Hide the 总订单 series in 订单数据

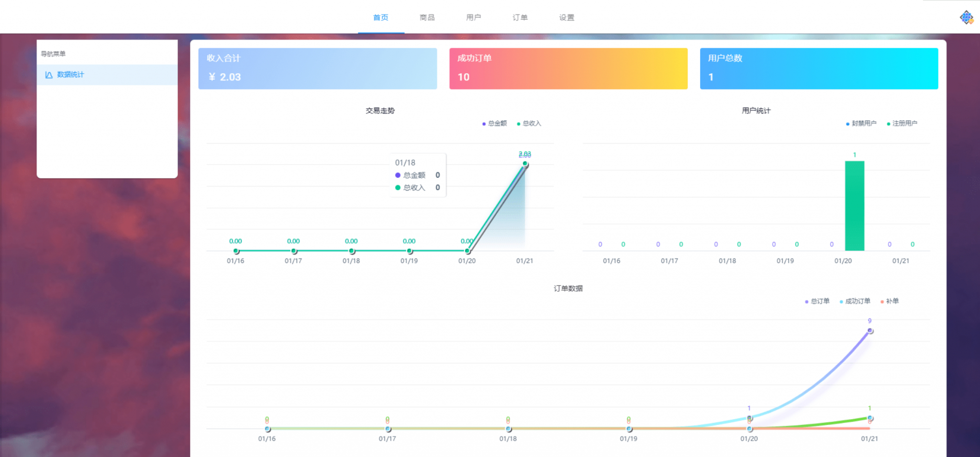[817, 301]
